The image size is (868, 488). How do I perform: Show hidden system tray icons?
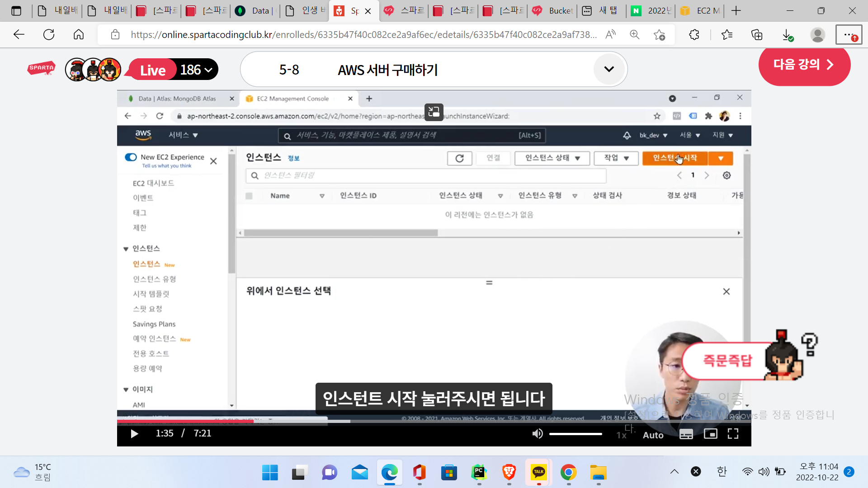pyautogui.click(x=674, y=472)
